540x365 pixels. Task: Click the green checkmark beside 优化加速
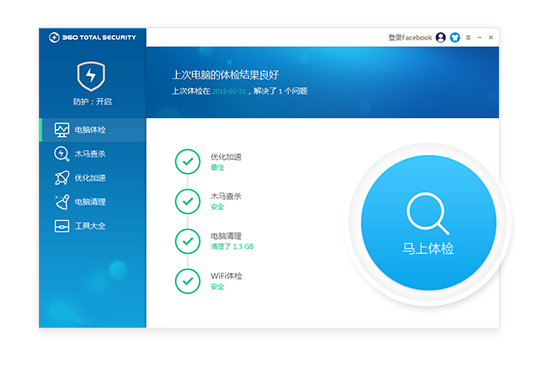(188, 161)
